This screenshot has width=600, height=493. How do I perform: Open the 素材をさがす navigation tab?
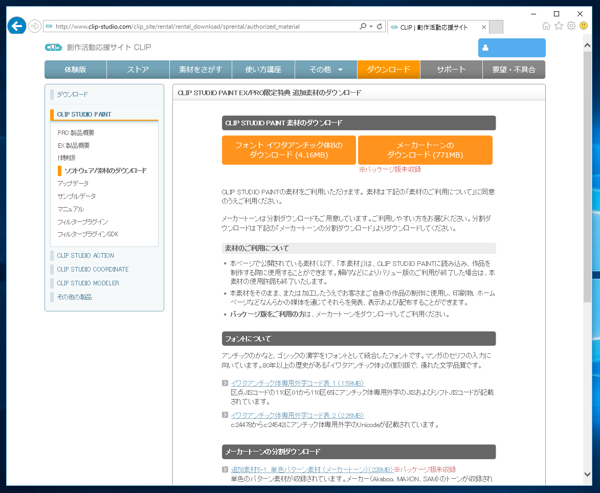201,69
